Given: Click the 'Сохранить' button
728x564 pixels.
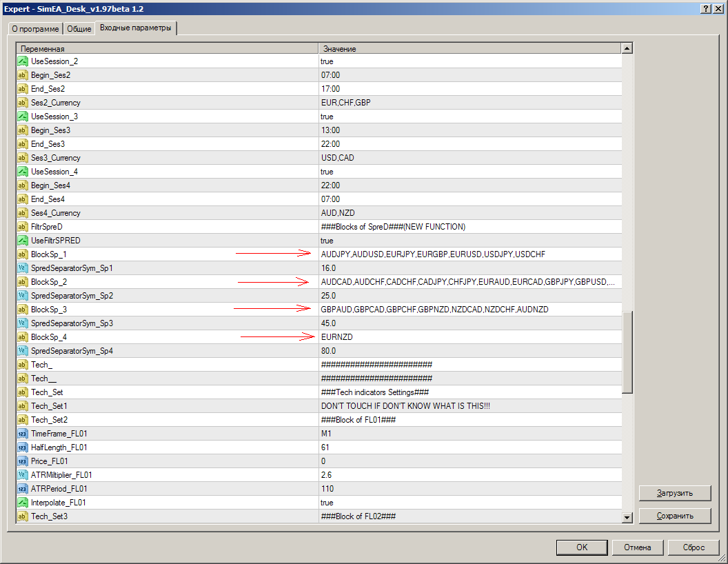Looking at the screenshot, I should (x=675, y=516).
